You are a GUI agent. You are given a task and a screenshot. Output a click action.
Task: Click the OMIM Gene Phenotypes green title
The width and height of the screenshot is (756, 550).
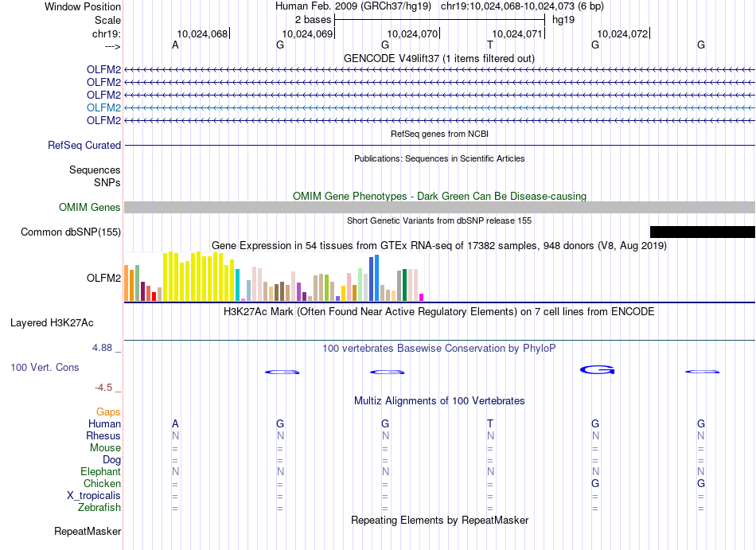440,196
